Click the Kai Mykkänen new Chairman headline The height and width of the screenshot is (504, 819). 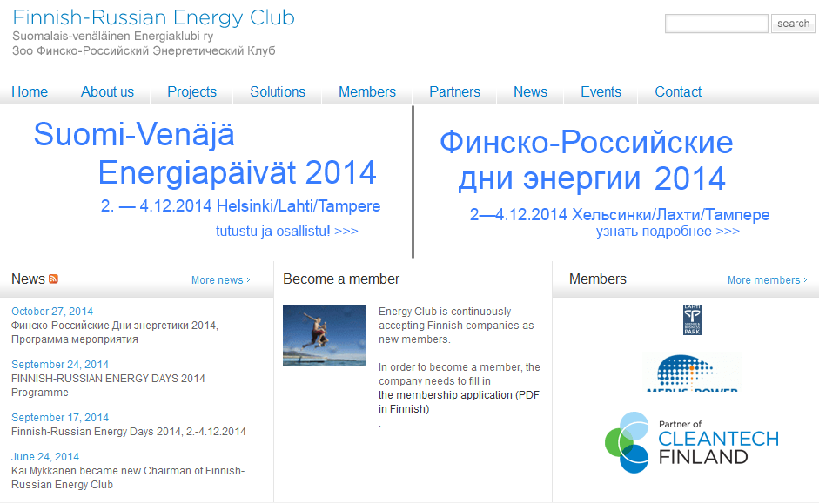click(x=128, y=478)
